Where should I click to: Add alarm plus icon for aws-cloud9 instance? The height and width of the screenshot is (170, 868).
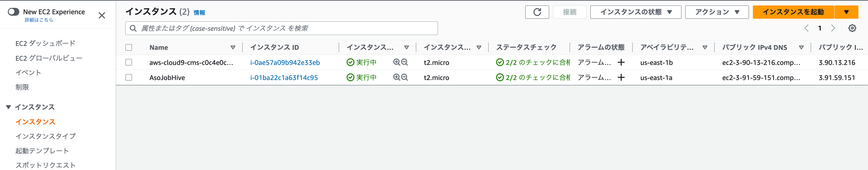pos(621,63)
